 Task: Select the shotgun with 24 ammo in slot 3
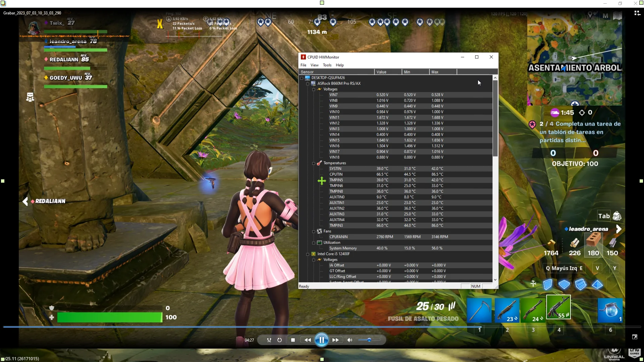(533, 310)
